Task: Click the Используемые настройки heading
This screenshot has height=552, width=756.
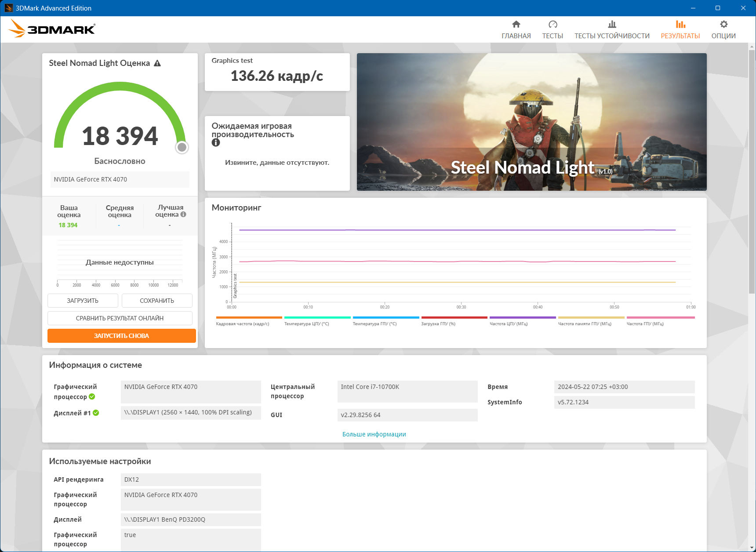Action: point(100,461)
